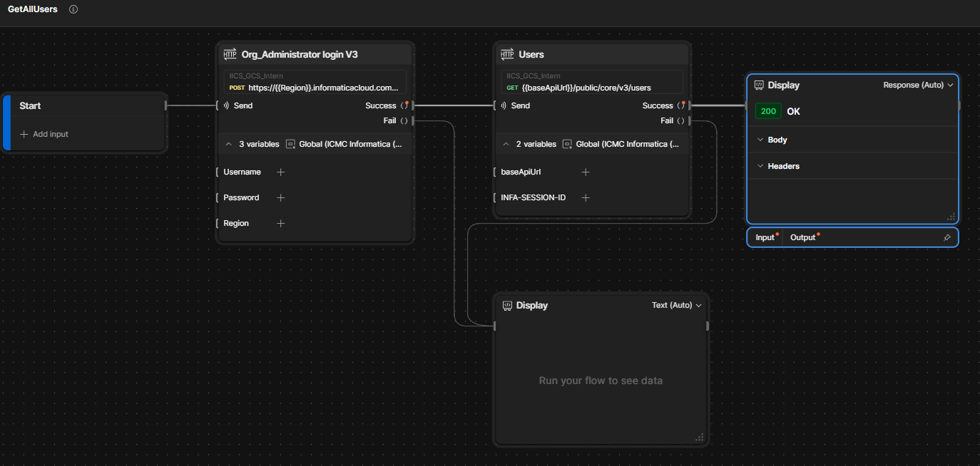
Task: Click the 200 status badge
Action: click(x=768, y=111)
